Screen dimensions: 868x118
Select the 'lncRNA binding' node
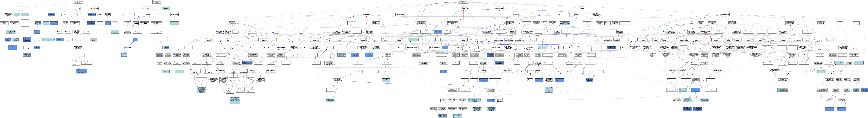tap(60, 40)
